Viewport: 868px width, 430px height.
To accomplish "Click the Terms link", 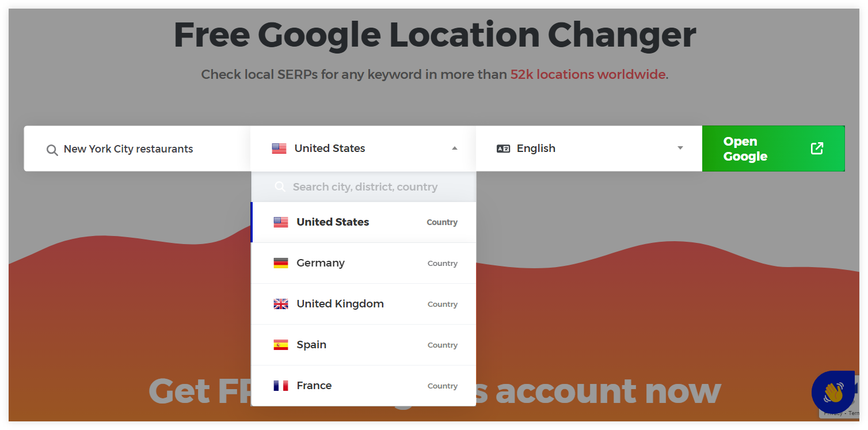I will [855, 414].
